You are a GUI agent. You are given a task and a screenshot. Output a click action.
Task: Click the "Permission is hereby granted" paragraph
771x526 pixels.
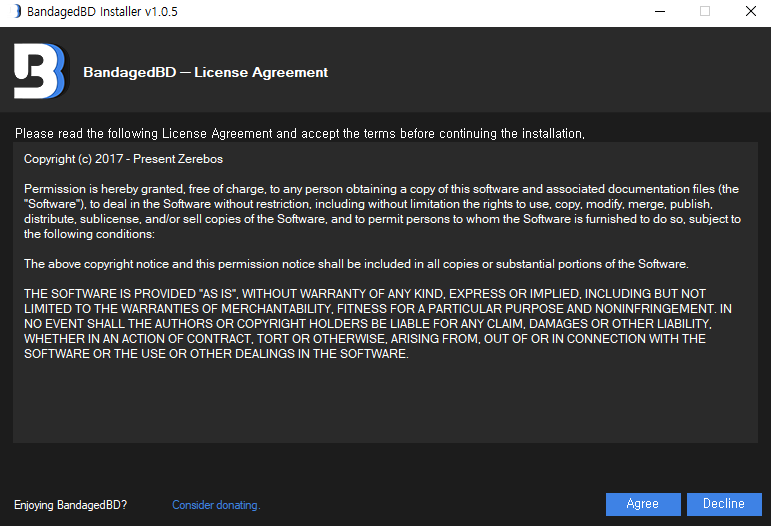383,211
